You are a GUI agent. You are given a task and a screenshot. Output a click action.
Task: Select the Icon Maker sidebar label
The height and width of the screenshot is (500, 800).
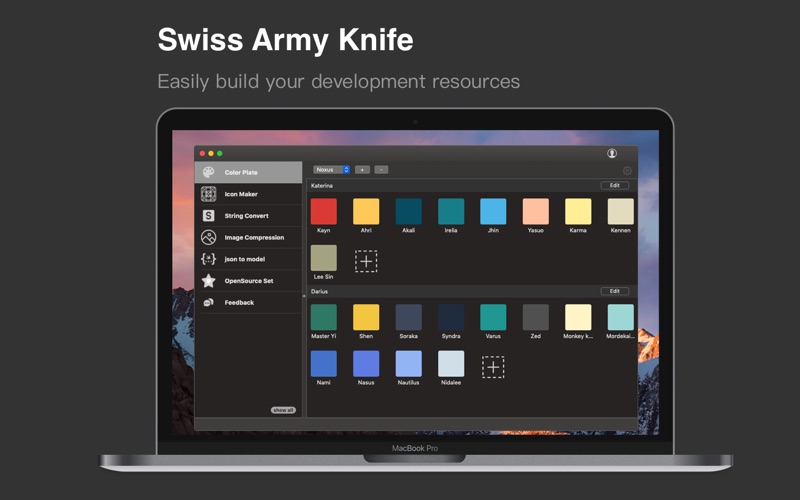click(x=241, y=194)
